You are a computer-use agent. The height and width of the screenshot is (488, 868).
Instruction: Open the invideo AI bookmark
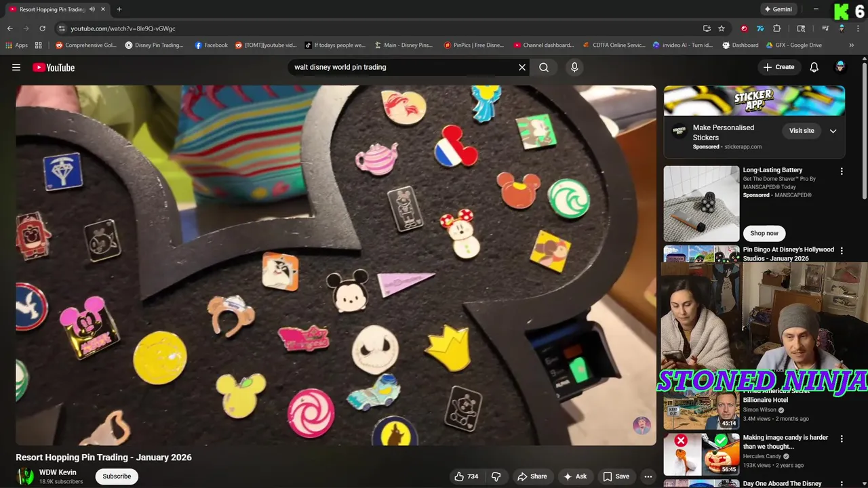683,45
